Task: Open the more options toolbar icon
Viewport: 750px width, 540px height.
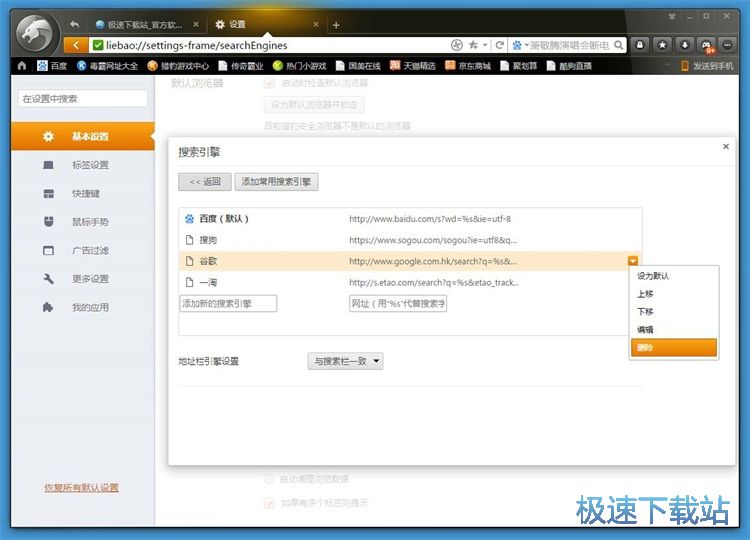Action: click(727, 45)
